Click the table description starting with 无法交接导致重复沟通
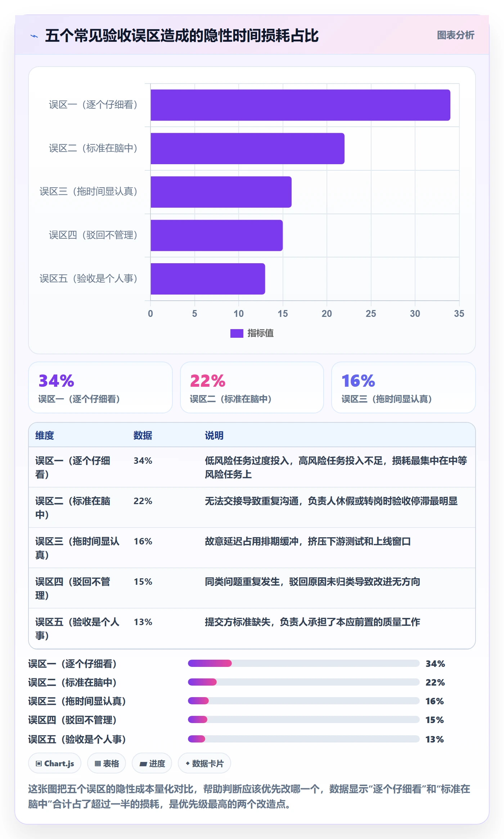Screen dimensions: 504x839 (x=331, y=501)
